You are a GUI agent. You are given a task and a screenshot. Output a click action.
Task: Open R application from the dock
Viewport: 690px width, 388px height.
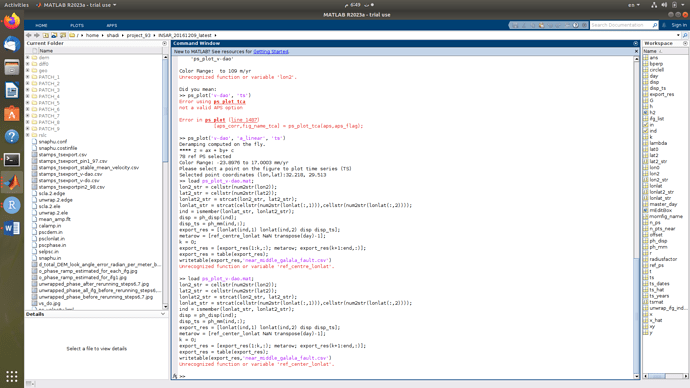(x=12, y=205)
